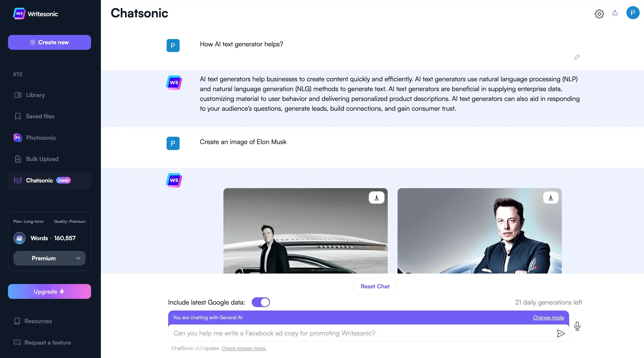Download the first Elon Musk image

click(x=377, y=197)
